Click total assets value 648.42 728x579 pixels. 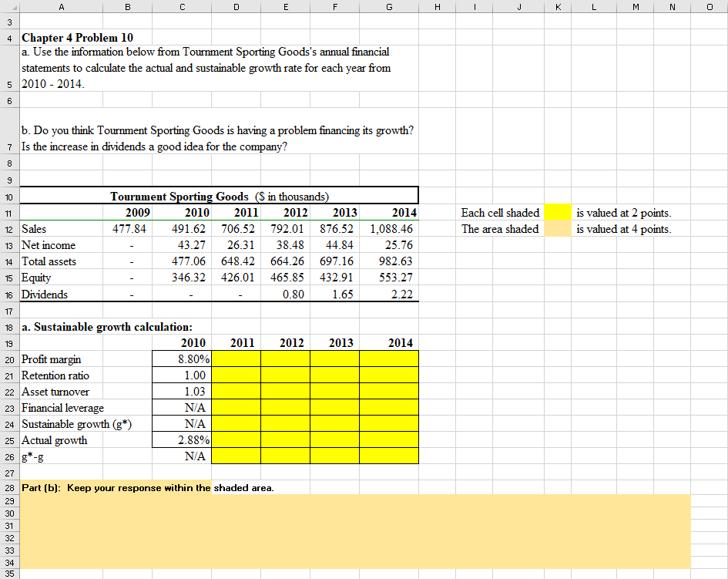tap(238, 261)
